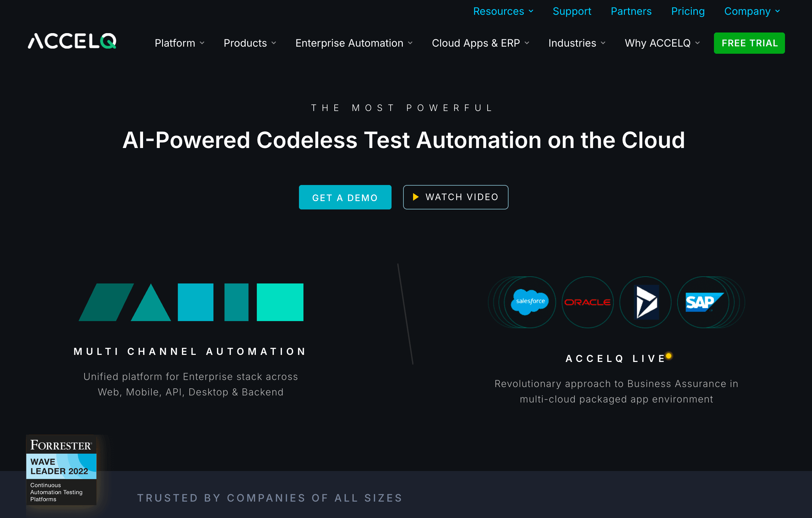812x518 pixels.
Task: Click the Revolutionary approach to Business Assurance text
Action: click(x=617, y=391)
